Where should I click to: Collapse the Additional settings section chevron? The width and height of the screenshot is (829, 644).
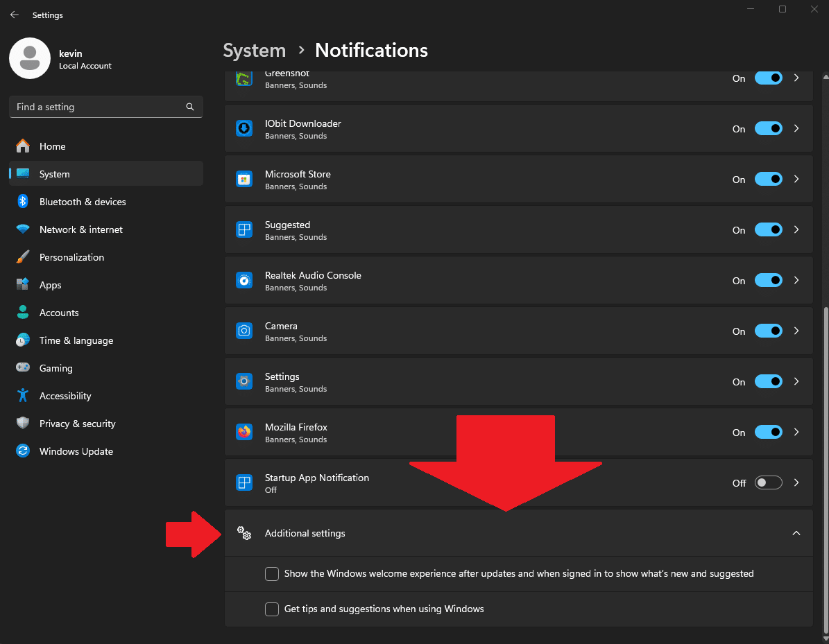pyautogui.click(x=796, y=533)
